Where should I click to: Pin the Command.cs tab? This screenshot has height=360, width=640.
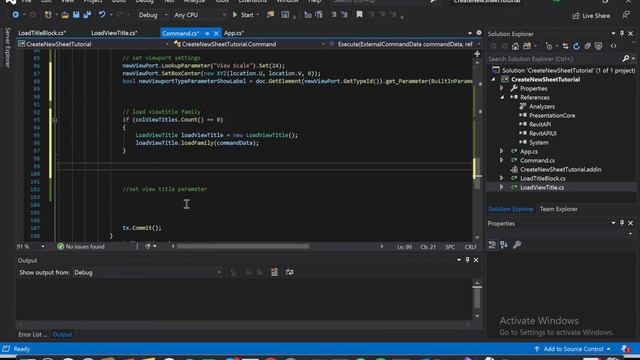click(x=207, y=33)
